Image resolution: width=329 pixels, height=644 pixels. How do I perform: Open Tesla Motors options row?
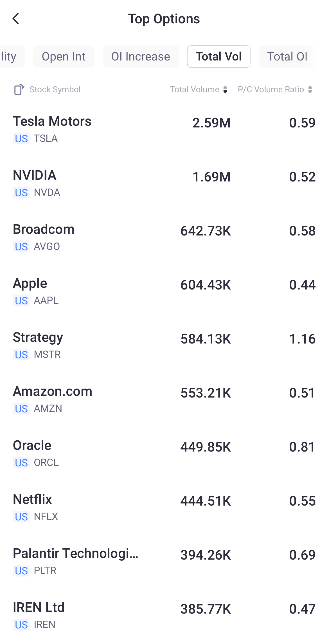tap(112, 129)
